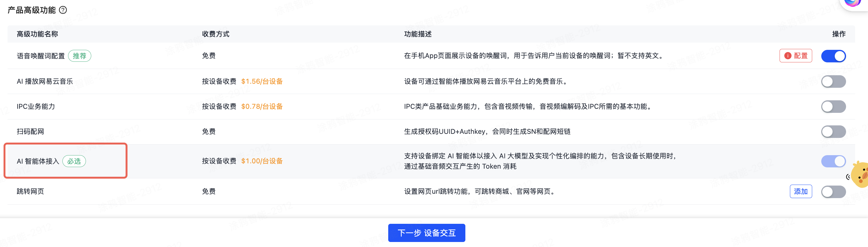This screenshot has width=868, height=247.
Task: Proceed with 下一步 设备交互 button
Action: pos(426,233)
